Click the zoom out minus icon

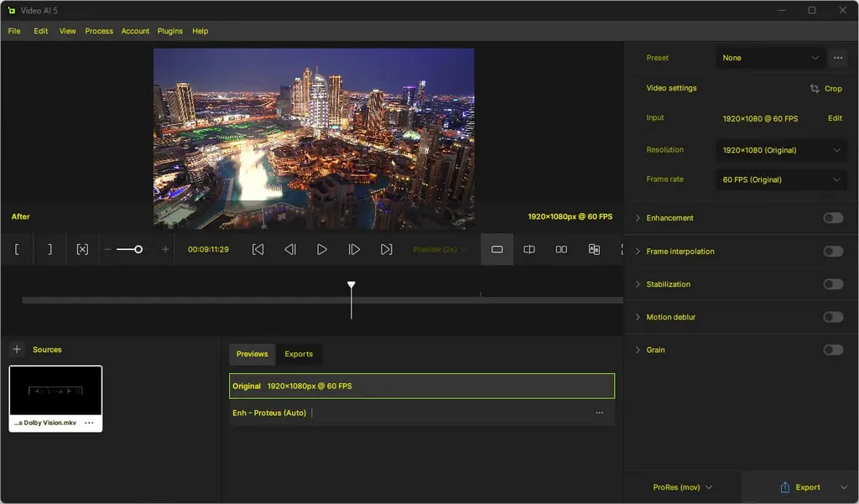click(108, 249)
